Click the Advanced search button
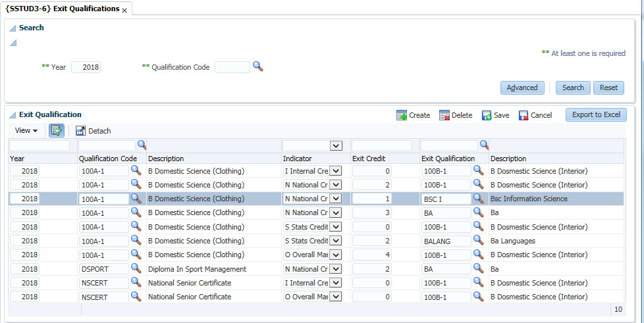 (522, 87)
